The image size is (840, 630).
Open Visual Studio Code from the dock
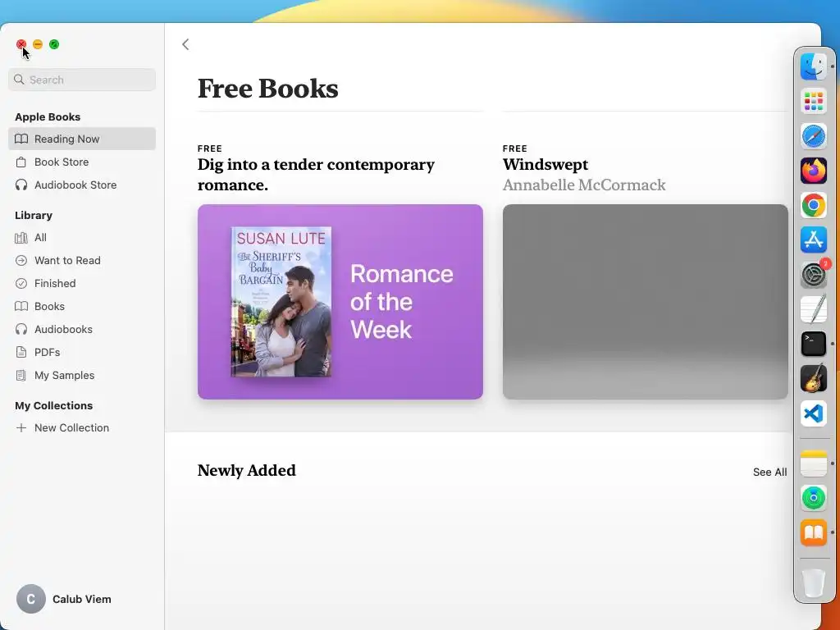[x=814, y=413]
